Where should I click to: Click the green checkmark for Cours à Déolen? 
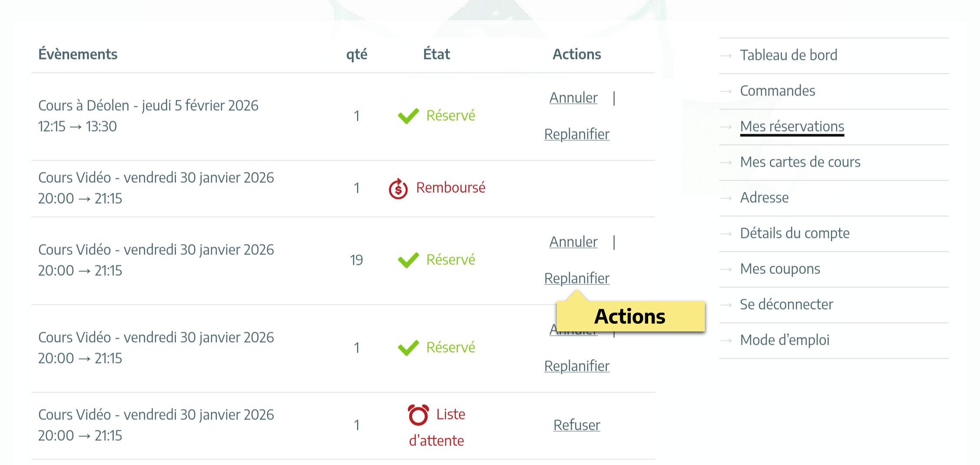click(x=408, y=116)
